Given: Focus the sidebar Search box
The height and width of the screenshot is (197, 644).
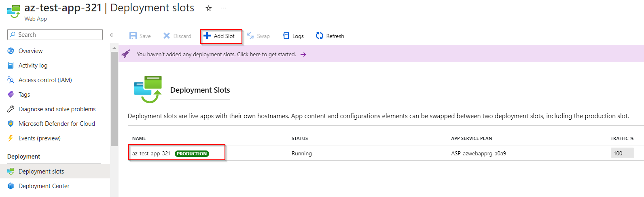Looking at the screenshot, I should [x=55, y=34].
